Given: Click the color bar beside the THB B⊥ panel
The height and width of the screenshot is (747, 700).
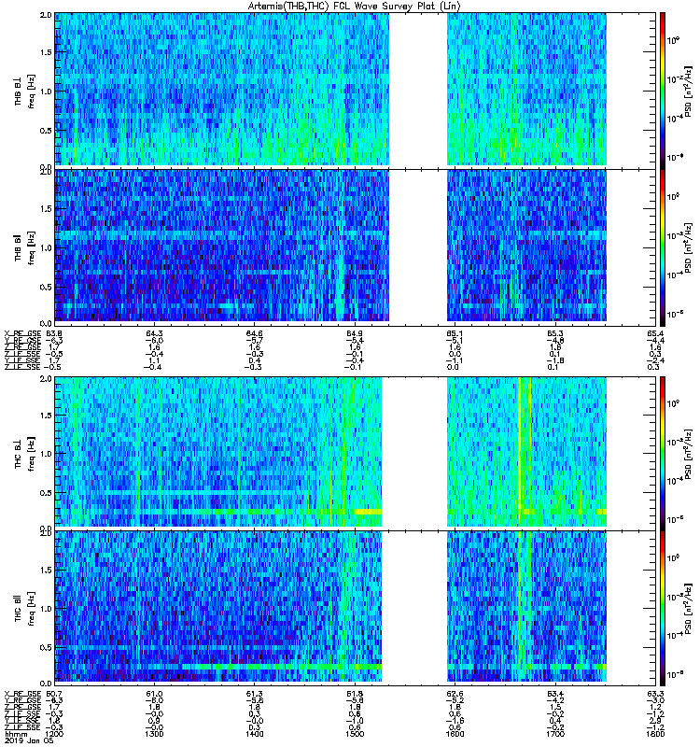Looking at the screenshot, I should pyautogui.click(x=663, y=91).
